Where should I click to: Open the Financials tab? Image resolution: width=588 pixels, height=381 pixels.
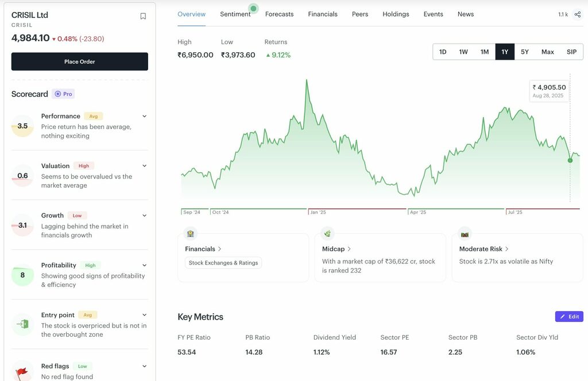click(x=323, y=14)
